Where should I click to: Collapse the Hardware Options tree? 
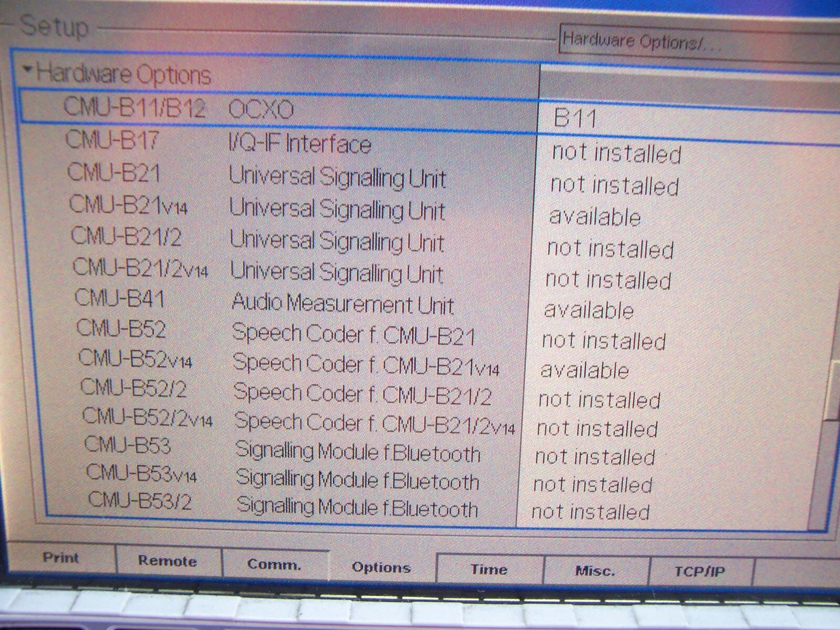pos(27,69)
